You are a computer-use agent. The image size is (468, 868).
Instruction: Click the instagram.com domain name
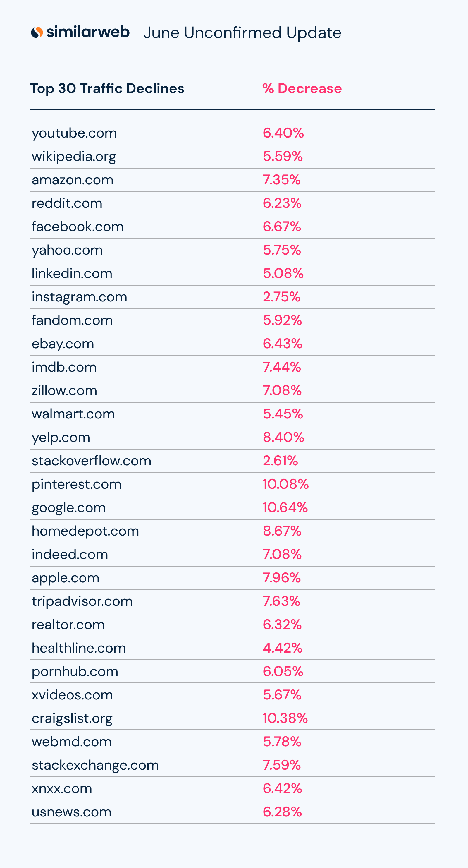pyautogui.click(x=80, y=297)
